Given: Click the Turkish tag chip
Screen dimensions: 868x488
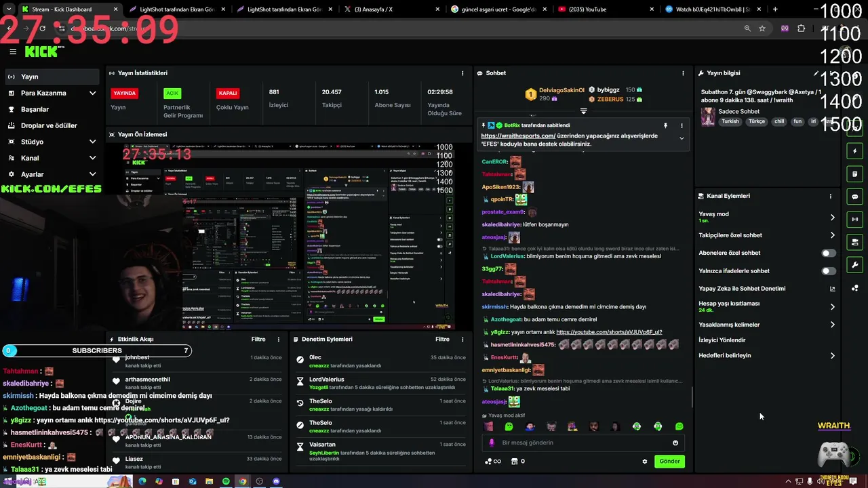Looking at the screenshot, I should tap(730, 121).
